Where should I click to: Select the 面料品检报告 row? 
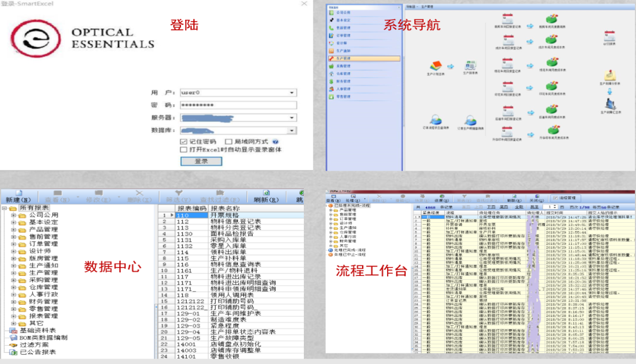[231, 234]
